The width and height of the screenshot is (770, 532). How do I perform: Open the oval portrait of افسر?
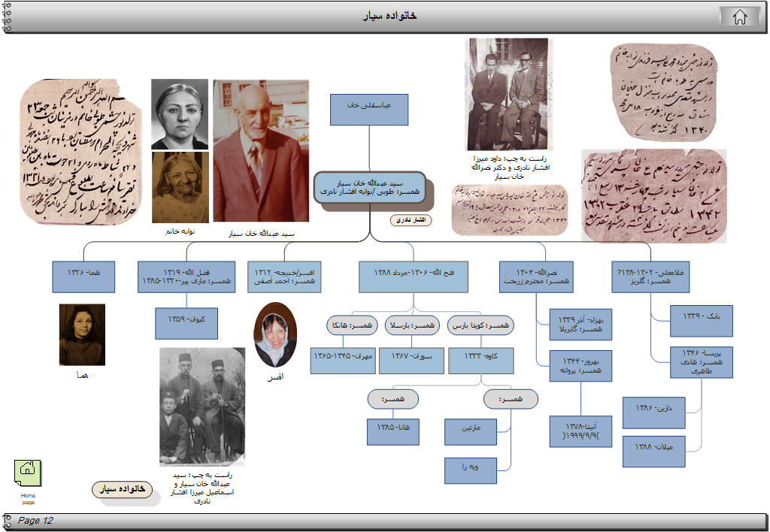tap(275, 334)
